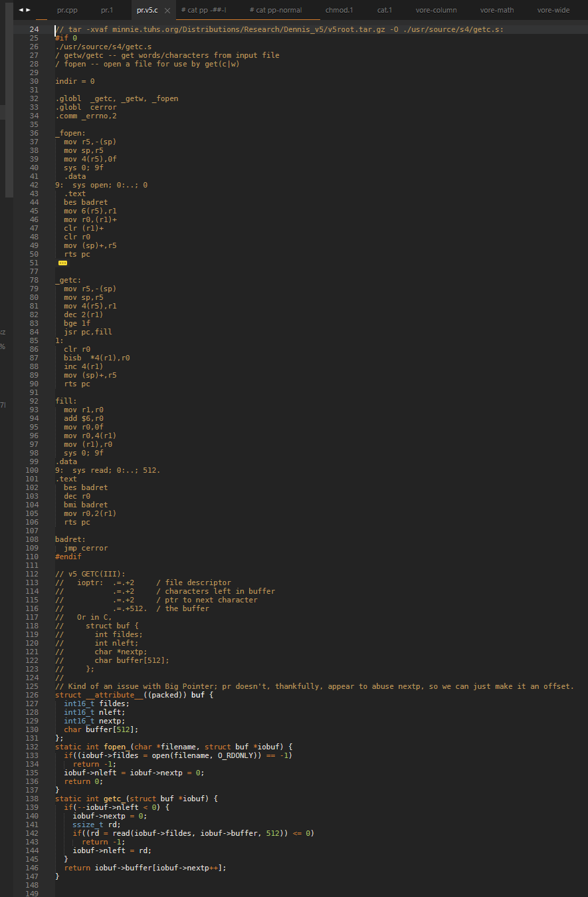Go to the cat.1 tab
The height and width of the screenshot is (897, 588).
click(384, 11)
